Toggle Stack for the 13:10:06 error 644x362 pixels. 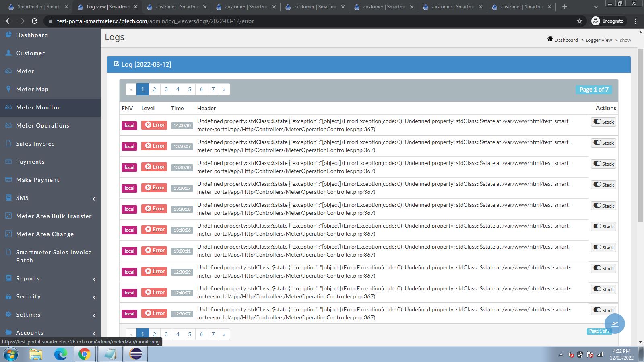(603, 226)
